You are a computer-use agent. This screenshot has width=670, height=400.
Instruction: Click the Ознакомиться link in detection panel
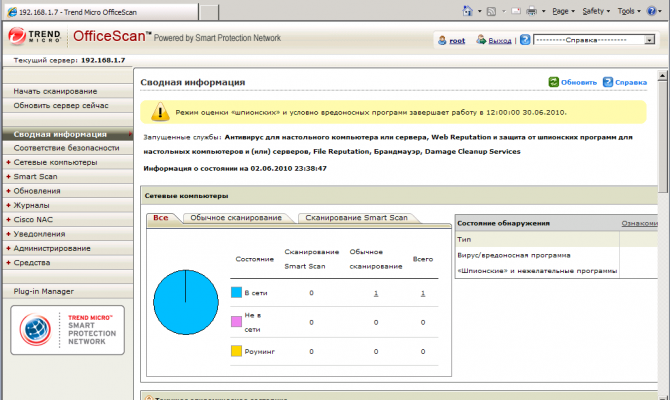point(639,224)
